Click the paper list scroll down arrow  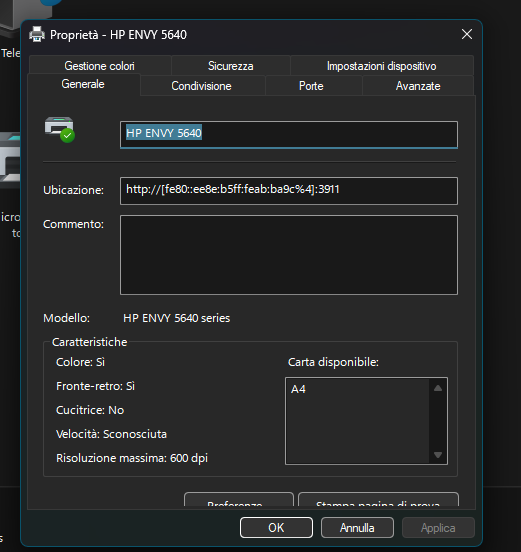click(438, 455)
